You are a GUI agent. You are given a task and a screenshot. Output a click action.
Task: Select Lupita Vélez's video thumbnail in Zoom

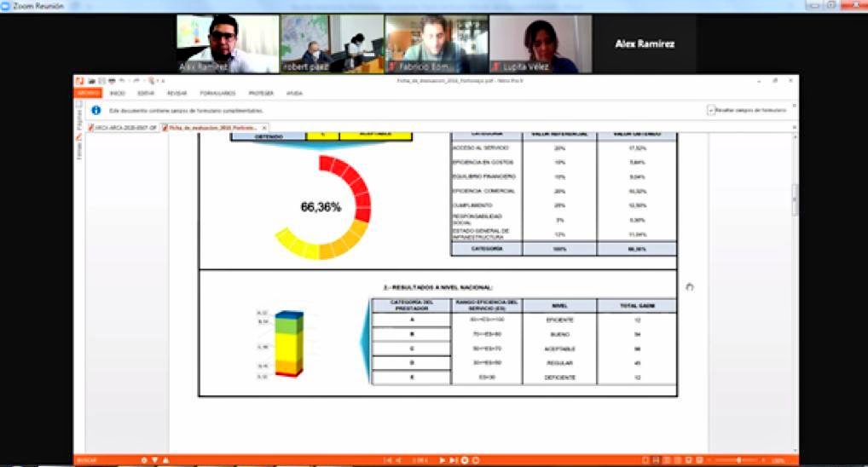[x=541, y=43]
